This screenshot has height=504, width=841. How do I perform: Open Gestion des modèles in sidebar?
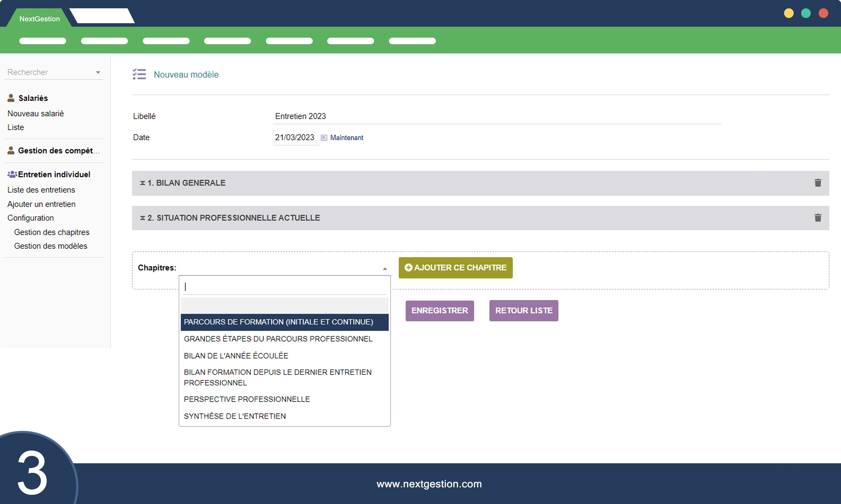click(x=50, y=246)
